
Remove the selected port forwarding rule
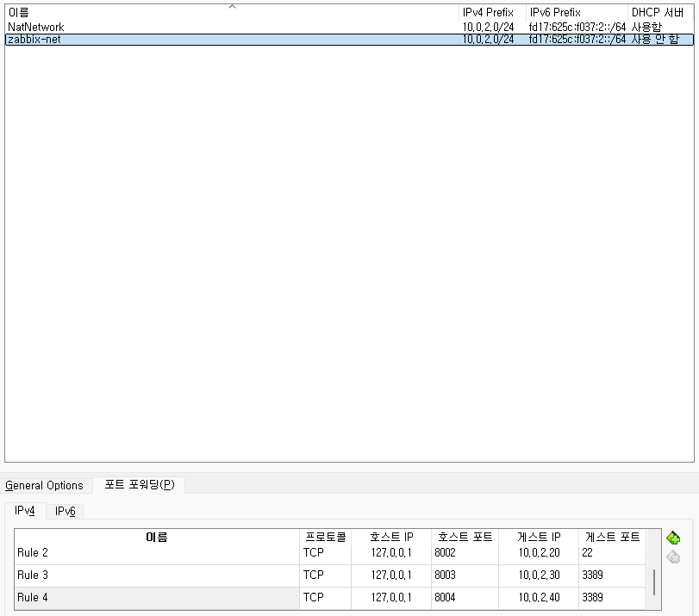pyautogui.click(x=673, y=557)
